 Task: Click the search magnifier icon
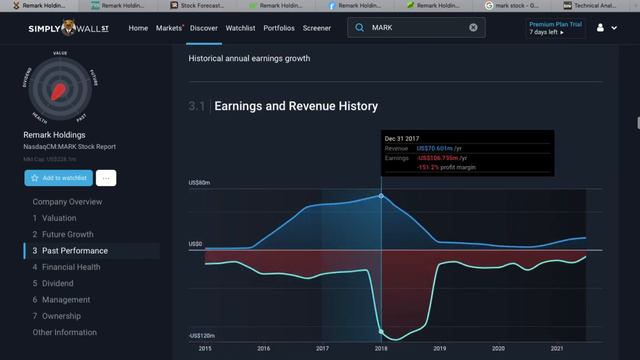click(x=359, y=27)
